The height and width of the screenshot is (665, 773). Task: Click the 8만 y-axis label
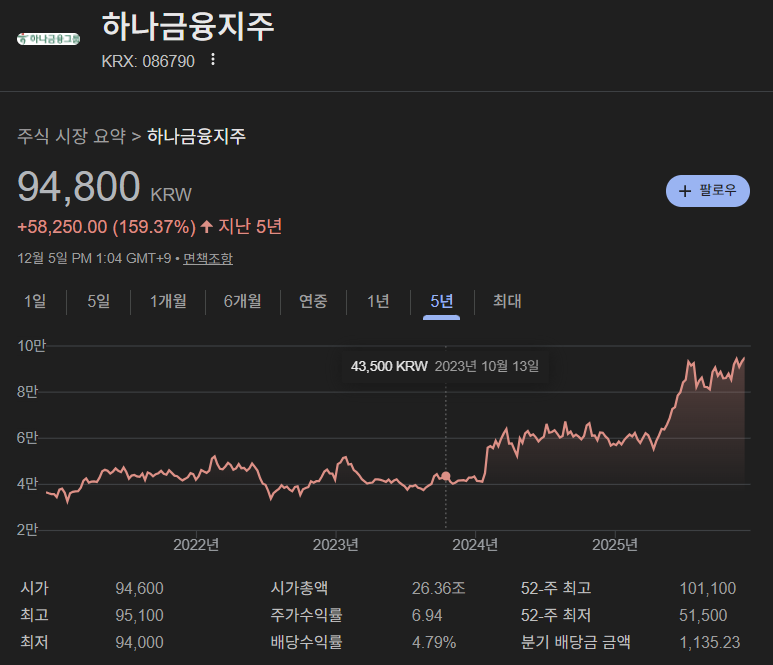tap(27, 392)
